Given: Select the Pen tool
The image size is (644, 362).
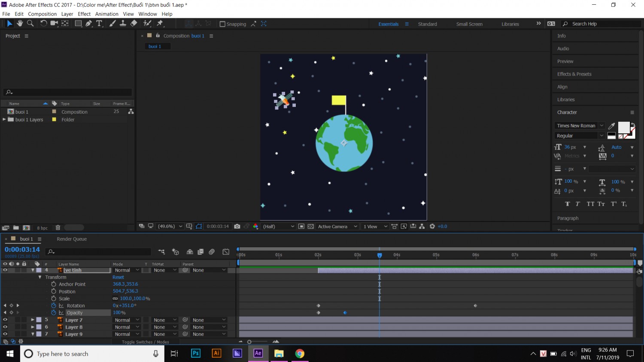Looking at the screenshot, I should pos(88,24).
